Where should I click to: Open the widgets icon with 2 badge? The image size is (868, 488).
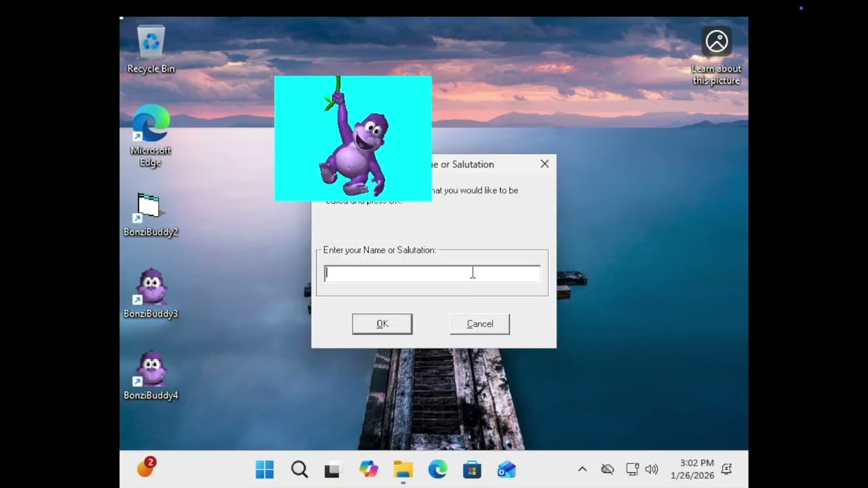[x=146, y=467]
